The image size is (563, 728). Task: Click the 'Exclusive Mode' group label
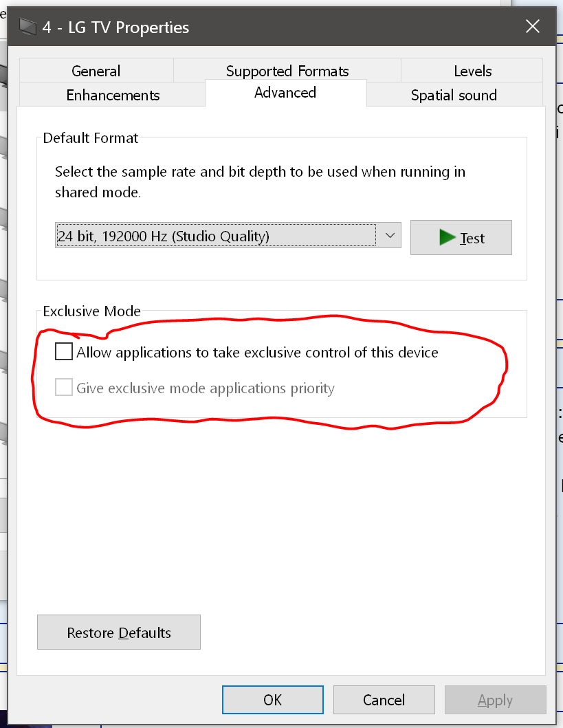(x=91, y=311)
